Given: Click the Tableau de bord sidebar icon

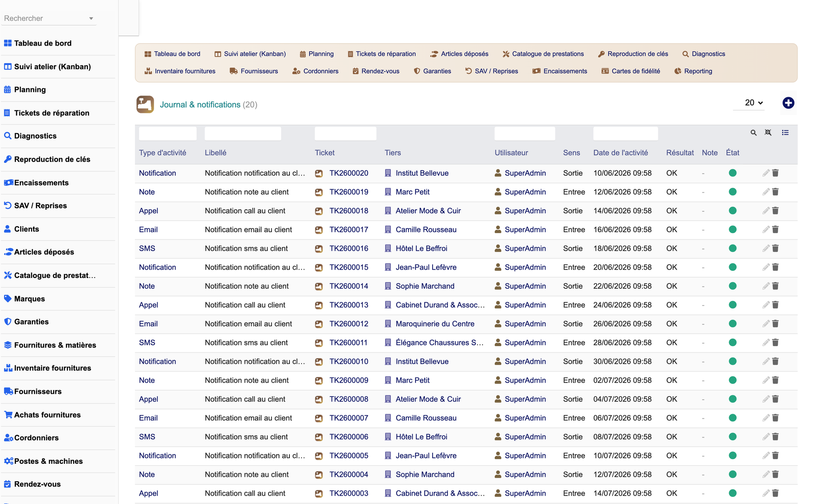Looking at the screenshot, I should coord(8,43).
